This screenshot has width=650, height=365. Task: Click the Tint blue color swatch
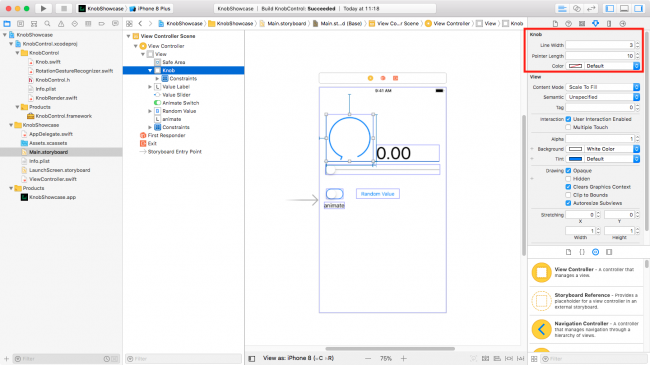575,159
